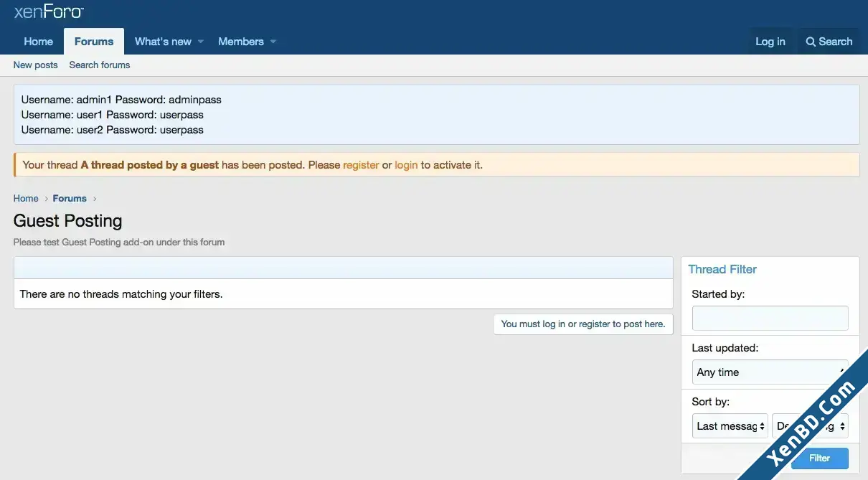Open the 'Last updated' Any time dropdown
Screen dimensions: 868x480
click(x=770, y=372)
